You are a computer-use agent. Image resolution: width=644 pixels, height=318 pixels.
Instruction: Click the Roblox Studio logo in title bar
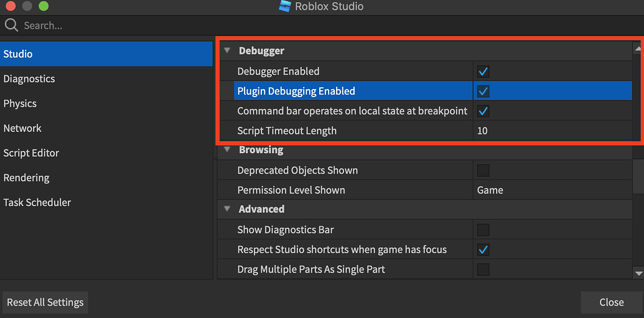(x=284, y=6)
